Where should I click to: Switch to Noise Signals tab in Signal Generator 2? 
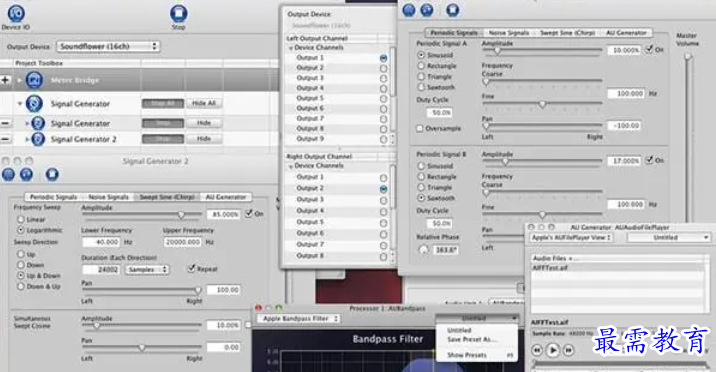click(x=108, y=197)
